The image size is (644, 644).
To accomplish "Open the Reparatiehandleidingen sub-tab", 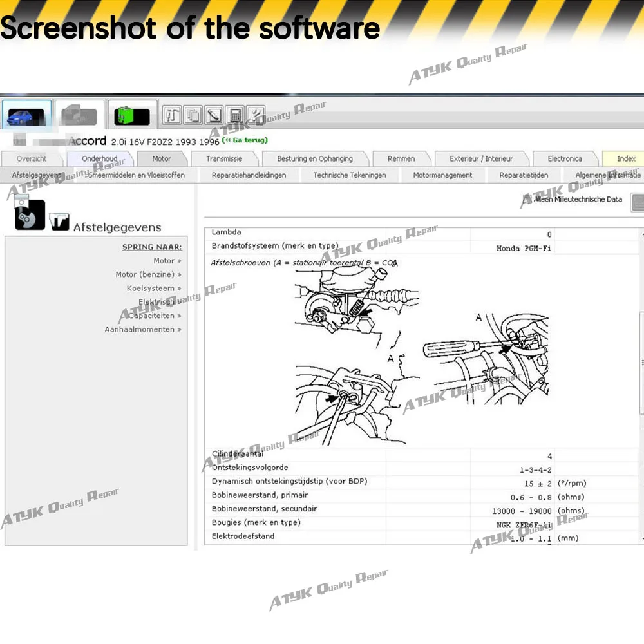I will 249,175.
